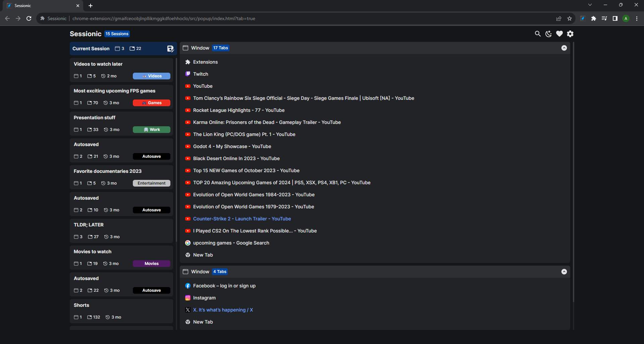Click the Autosave tag on 21-tab session
Screen dimensions: 644x344
152,156
